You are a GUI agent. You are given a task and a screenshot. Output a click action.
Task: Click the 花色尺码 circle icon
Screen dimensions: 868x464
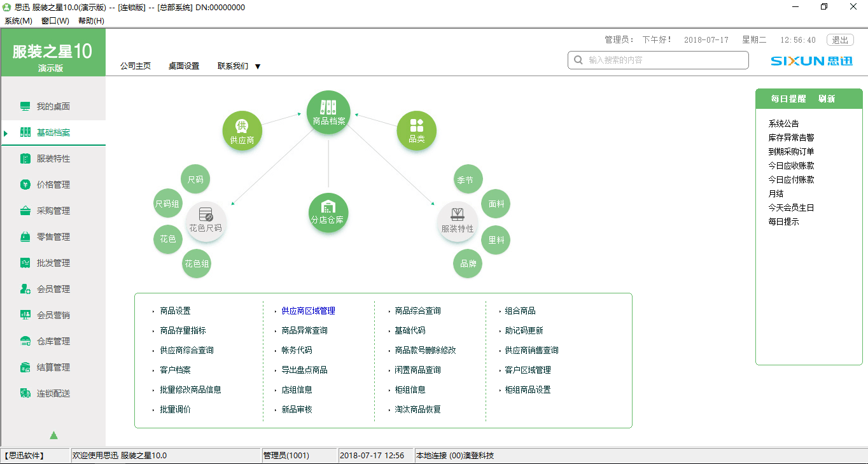(x=206, y=221)
